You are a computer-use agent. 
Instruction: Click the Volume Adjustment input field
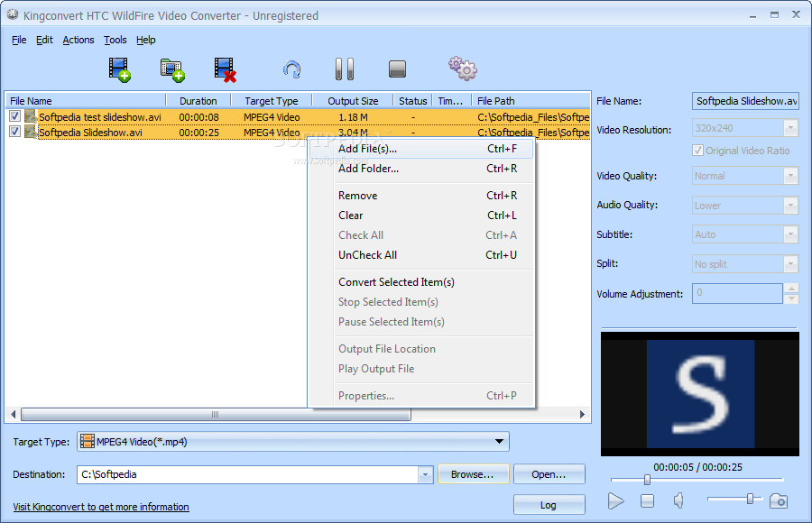737,293
